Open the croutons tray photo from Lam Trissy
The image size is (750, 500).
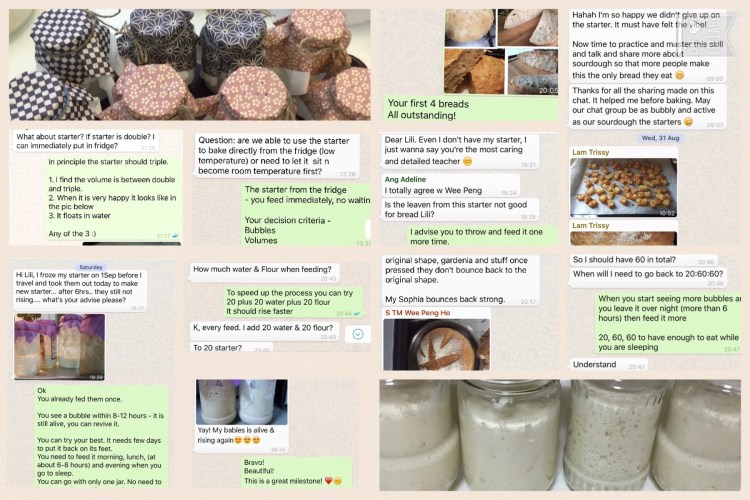[623, 188]
